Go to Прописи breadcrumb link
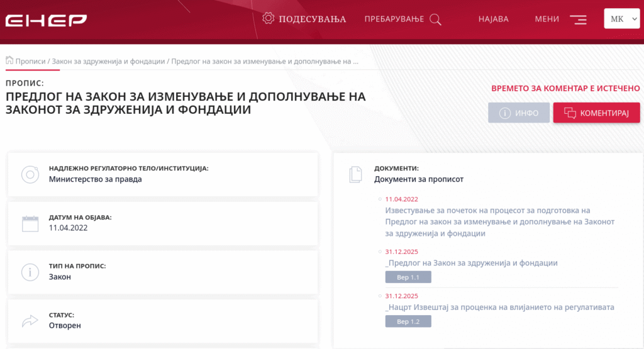Screen dimensions: 644x349 [x=30, y=61]
